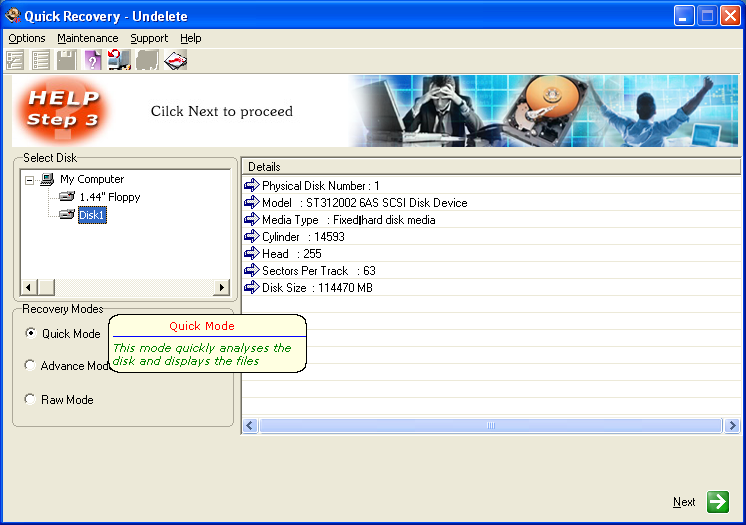This screenshot has height=525, width=746.
Task: Click the Cylinder 14593 text
Action: click(303, 237)
